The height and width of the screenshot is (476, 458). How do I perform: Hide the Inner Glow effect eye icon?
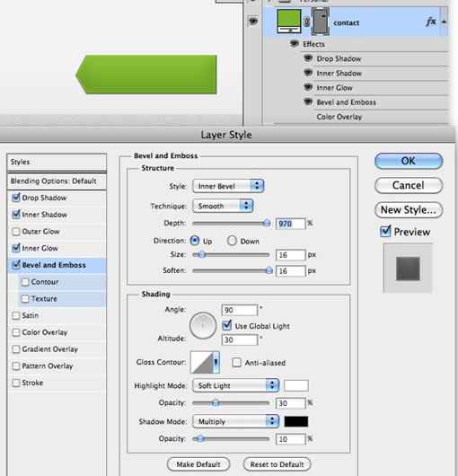point(308,87)
